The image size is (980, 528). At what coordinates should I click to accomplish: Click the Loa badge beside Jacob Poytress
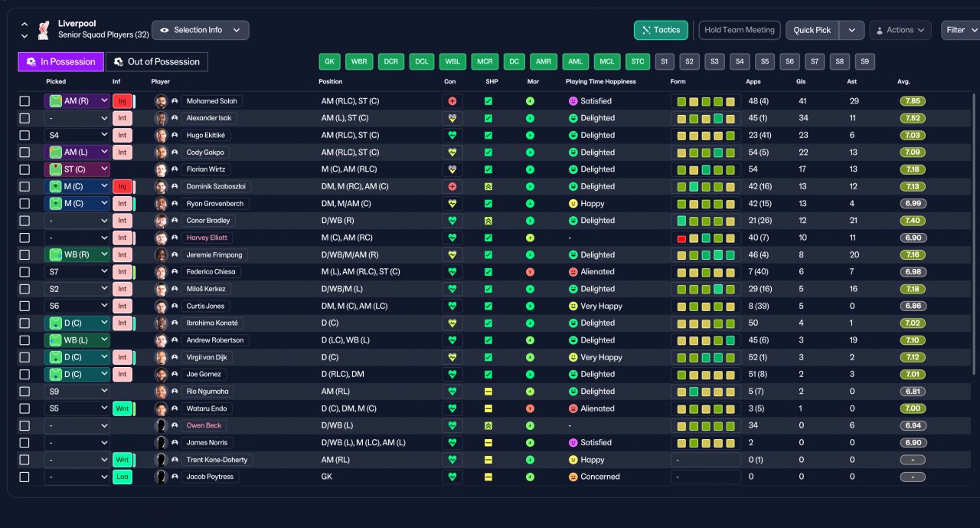tap(122, 477)
